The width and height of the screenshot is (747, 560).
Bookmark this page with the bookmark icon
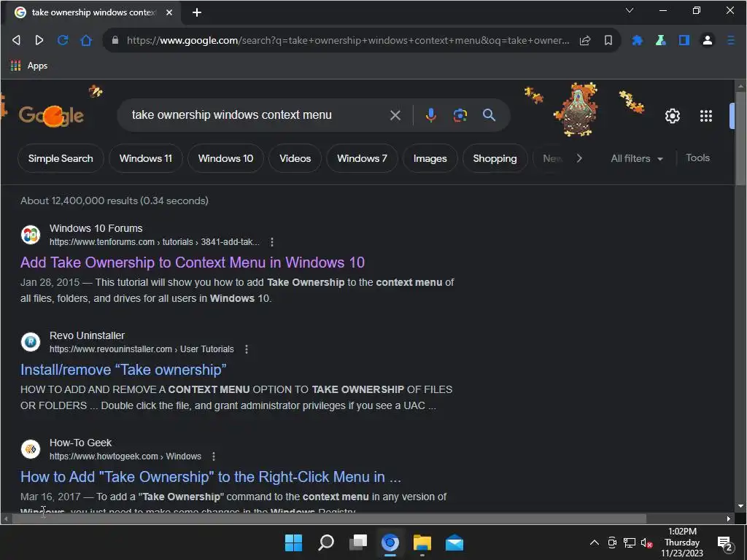tap(608, 41)
